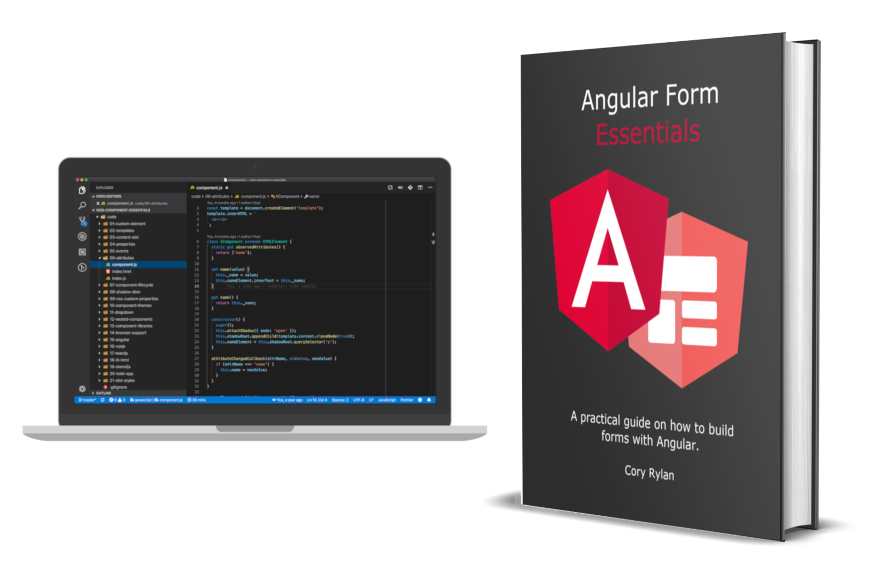
Task: Close the component.js editor tab
Action: [227, 188]
